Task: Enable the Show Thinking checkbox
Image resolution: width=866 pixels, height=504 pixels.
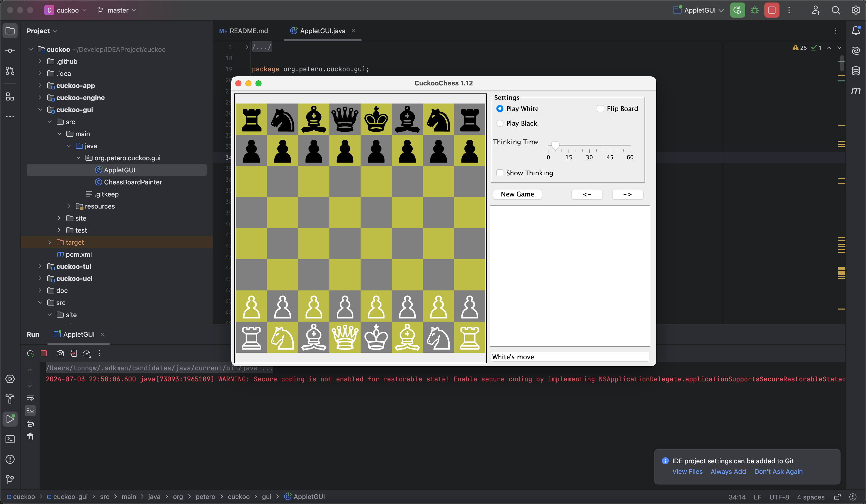Action: pos(500,173)
